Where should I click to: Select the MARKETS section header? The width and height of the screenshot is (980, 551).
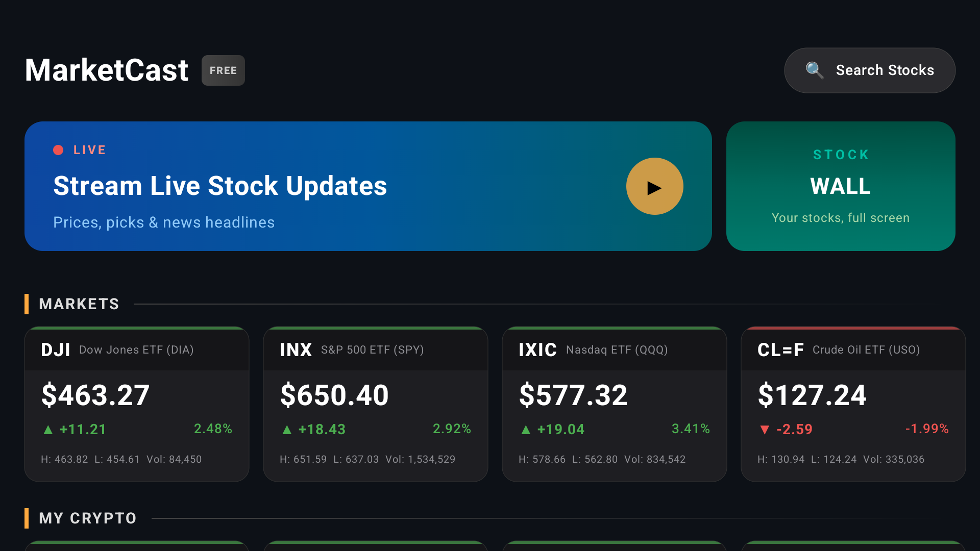tap(79, 304)
